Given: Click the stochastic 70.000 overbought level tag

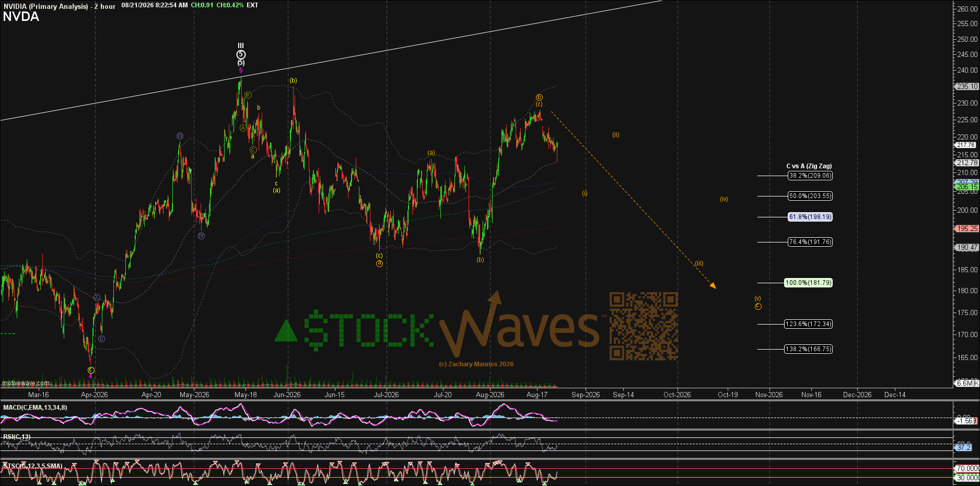Looking at the screenshot, I should pos(967,469).
